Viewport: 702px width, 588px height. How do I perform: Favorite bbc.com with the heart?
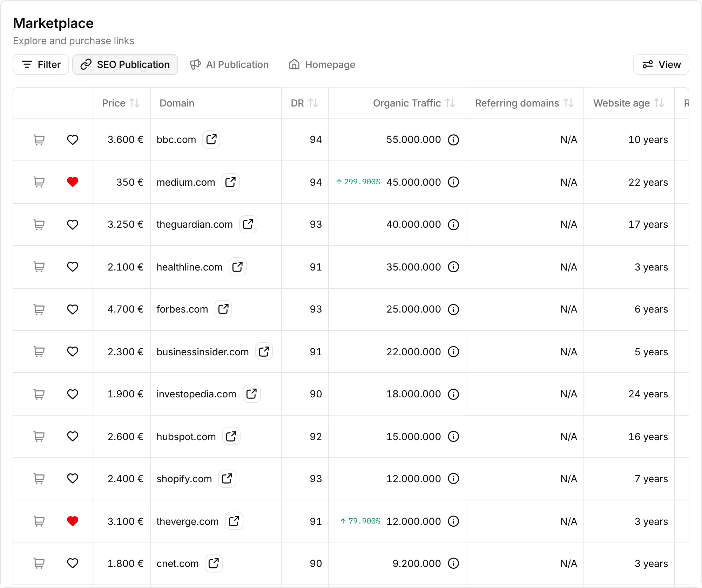[73, 140]
